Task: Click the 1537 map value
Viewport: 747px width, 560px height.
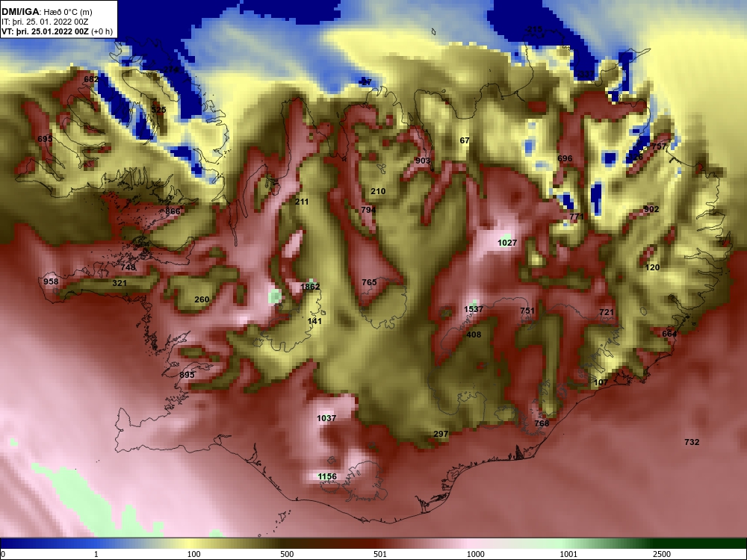Action: 474,309
